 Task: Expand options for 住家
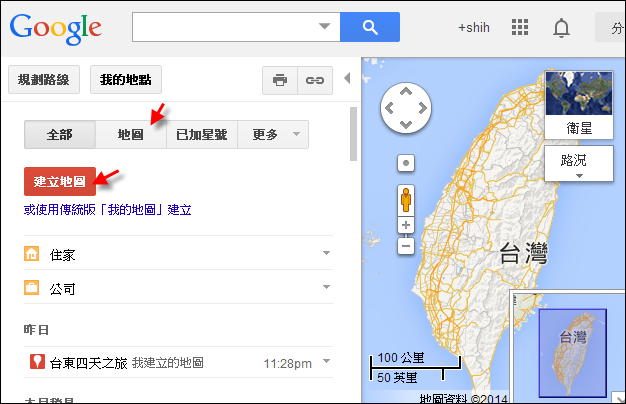[326, 253]
